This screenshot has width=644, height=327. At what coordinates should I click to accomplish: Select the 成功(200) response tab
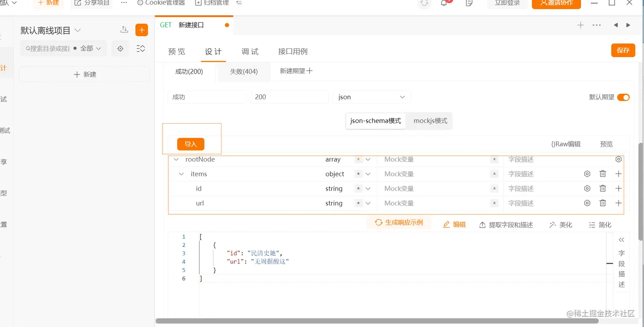coord(189,71)
